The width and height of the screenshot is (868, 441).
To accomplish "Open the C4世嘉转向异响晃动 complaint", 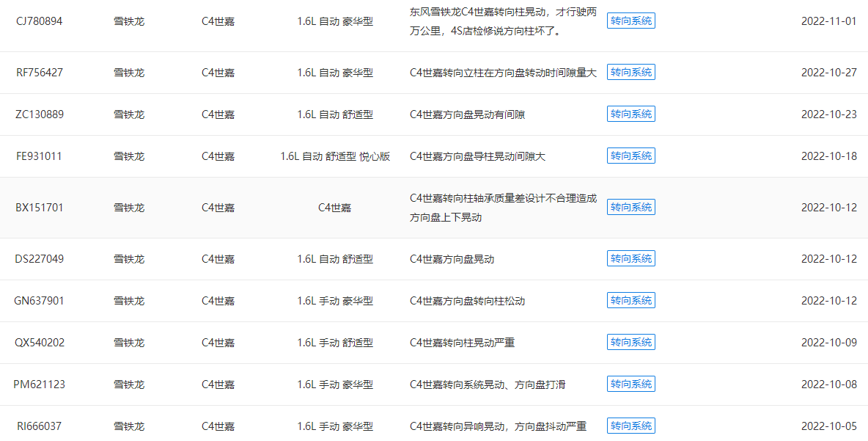I will tap(498, 426).
